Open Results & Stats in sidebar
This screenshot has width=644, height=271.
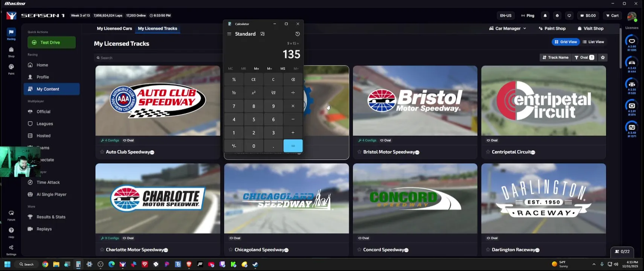click(x=52, y=217)
